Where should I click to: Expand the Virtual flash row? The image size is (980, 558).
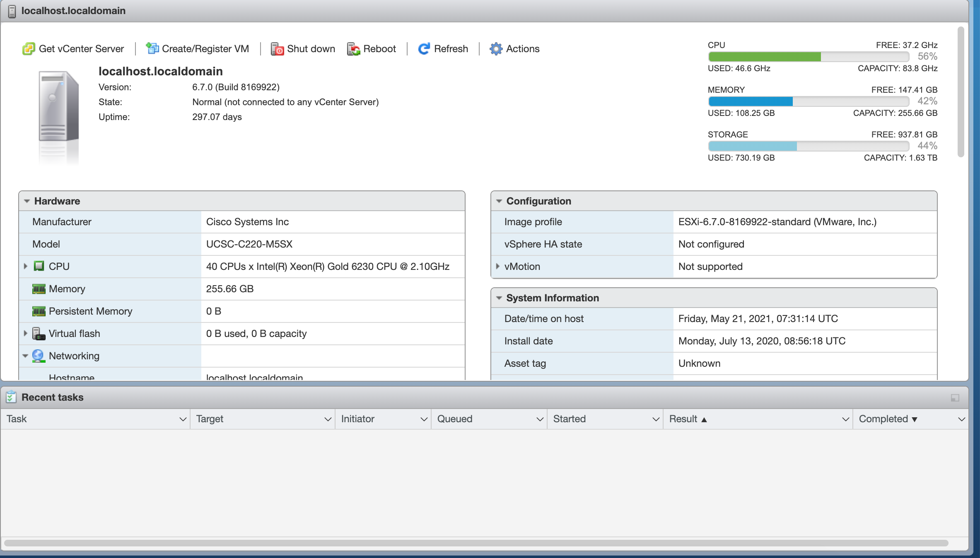point(26,333)
